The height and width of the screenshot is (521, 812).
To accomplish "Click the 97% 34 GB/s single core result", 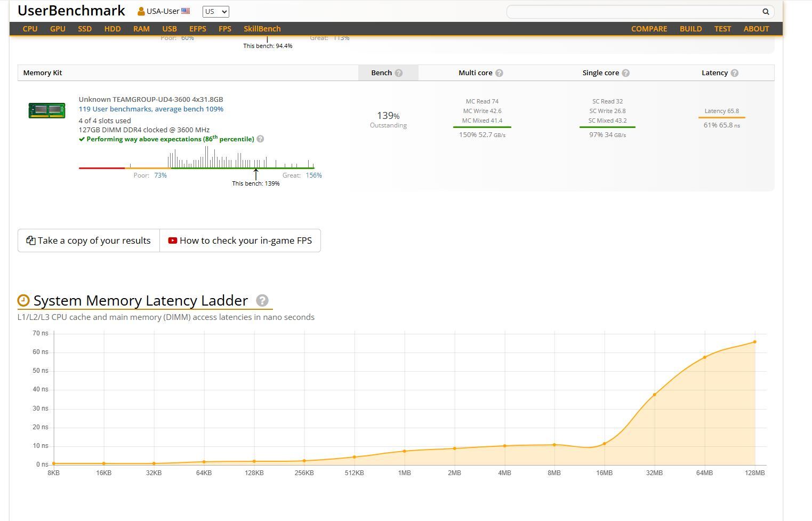I will [x=607, y=135].
